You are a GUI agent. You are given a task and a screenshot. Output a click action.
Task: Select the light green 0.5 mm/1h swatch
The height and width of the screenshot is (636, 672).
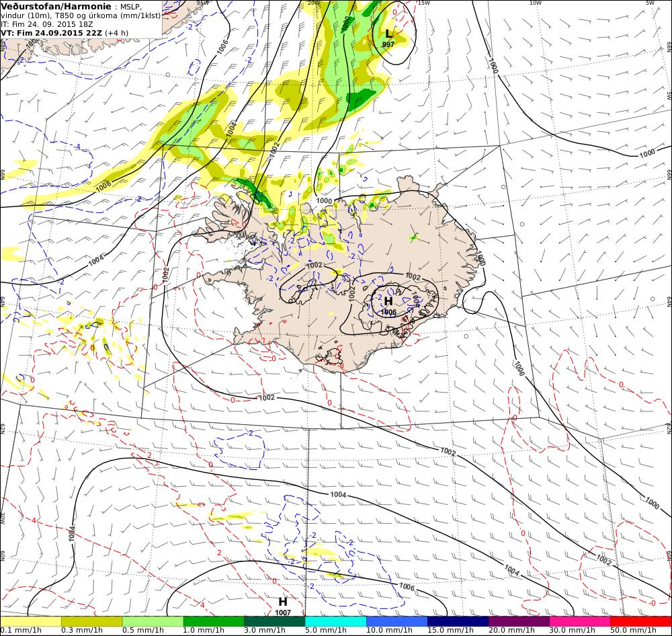coord(153,621)
